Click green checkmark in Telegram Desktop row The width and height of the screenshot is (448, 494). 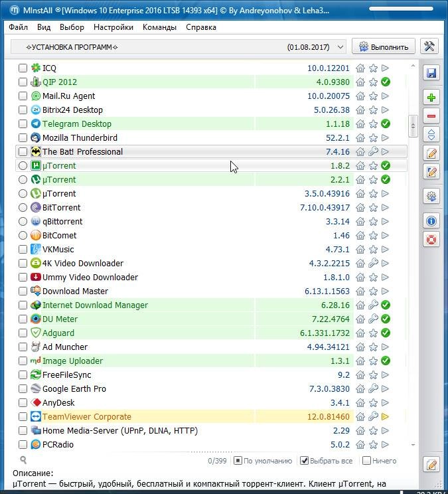point(386,123)
